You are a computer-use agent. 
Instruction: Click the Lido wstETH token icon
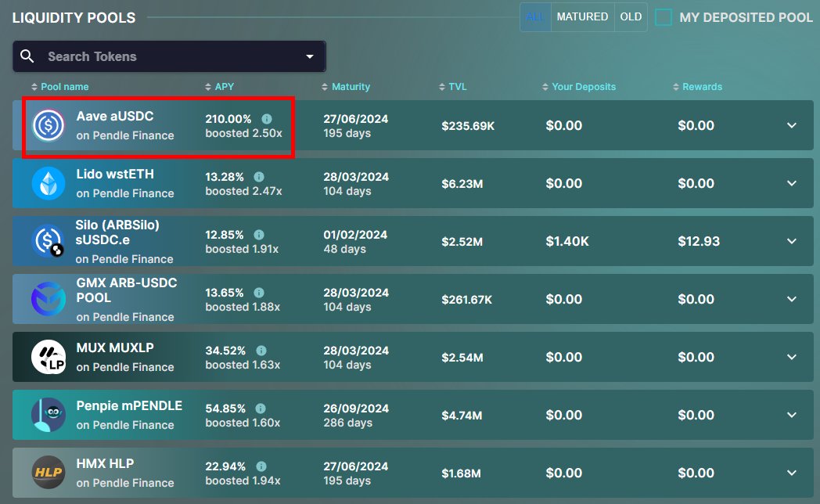click(x=48, y=183)
